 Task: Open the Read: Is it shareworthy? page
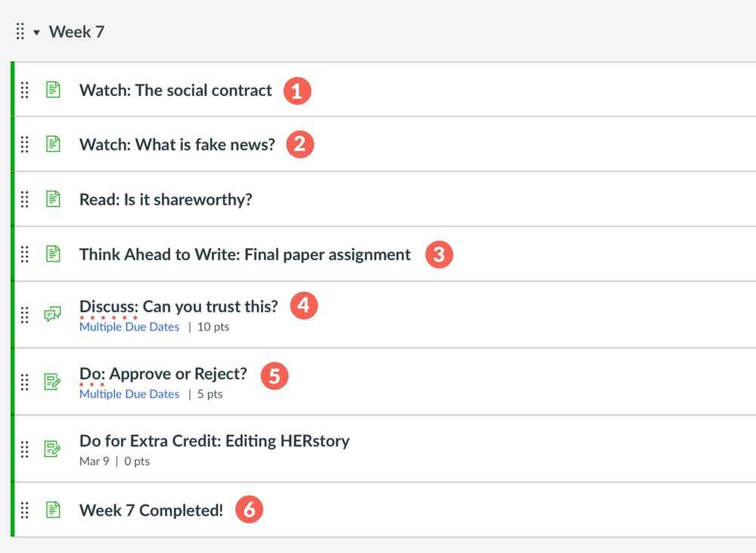166,199
